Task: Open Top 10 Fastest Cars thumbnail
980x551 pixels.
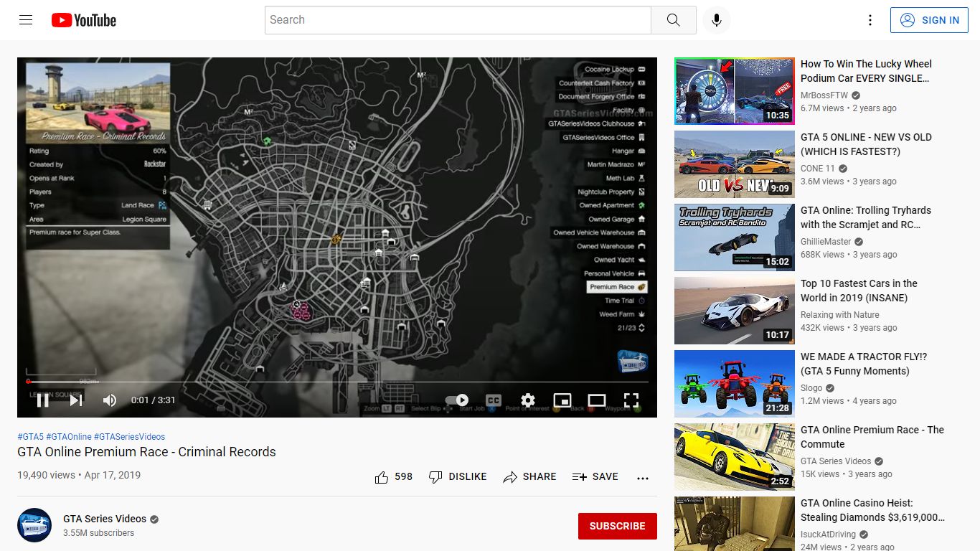Action: [735, 311]
